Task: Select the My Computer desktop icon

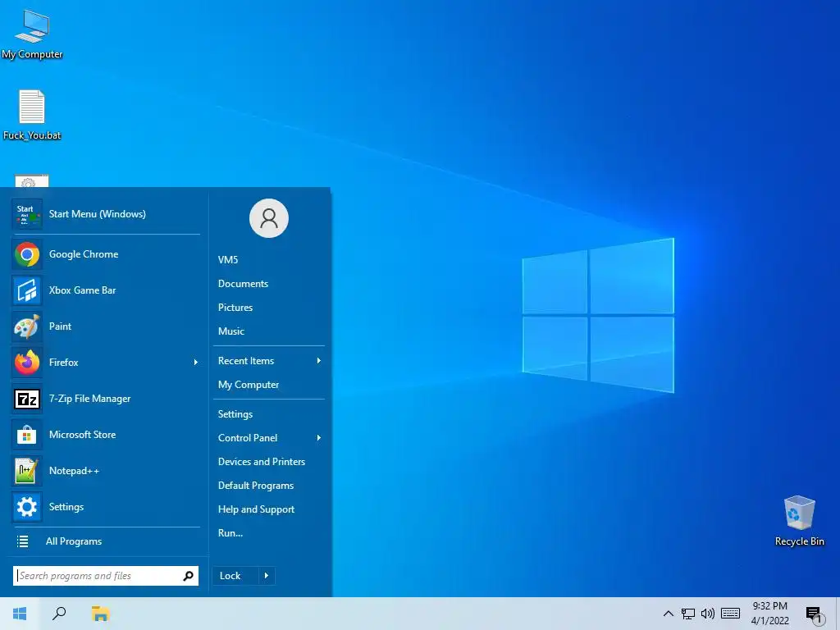Action: 32,33
